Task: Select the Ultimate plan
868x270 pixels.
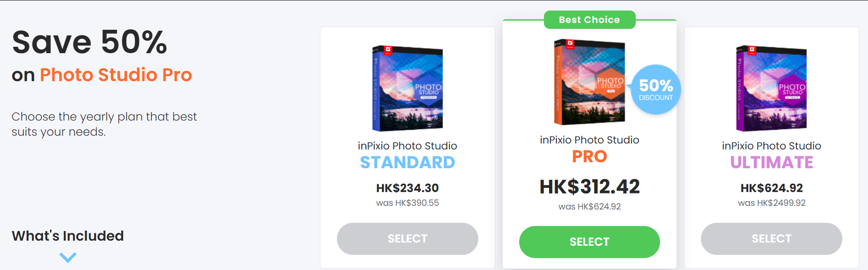Action: [771, 238]
